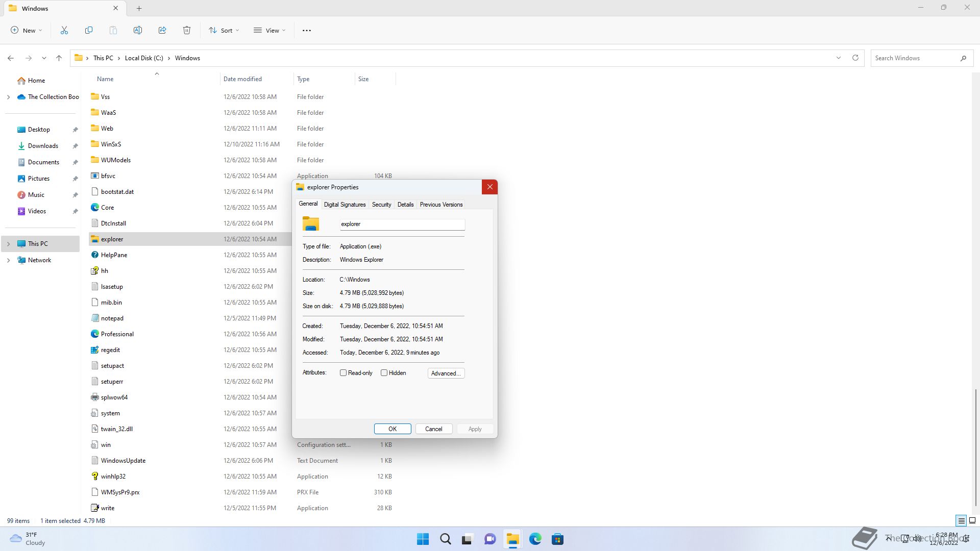
Task: Open Chat app on the taskbar
Action: [x=490, y=539]
